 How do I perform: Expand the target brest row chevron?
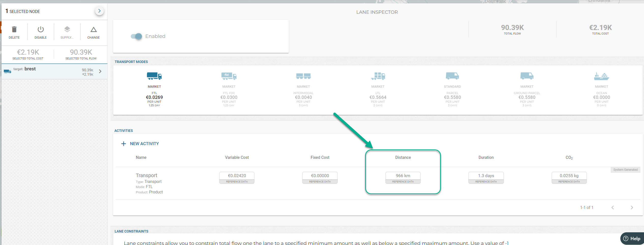click(x=100, y=71)
